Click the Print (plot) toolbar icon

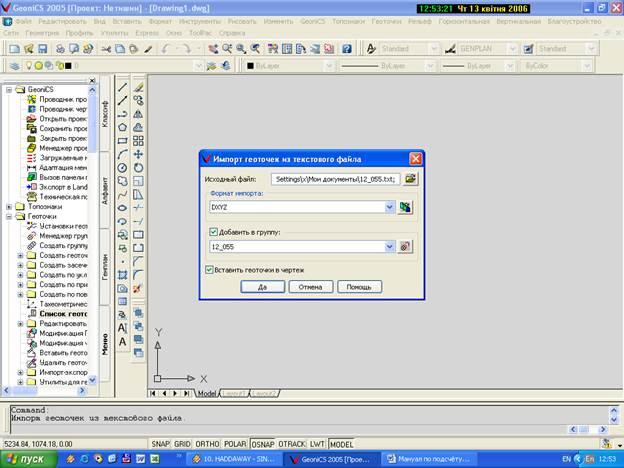point(60,49)
